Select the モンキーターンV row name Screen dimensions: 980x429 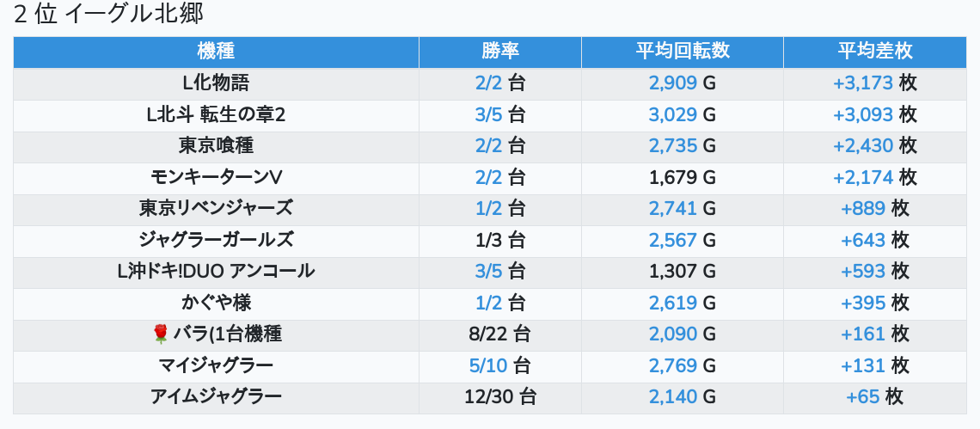pos(216,178)
